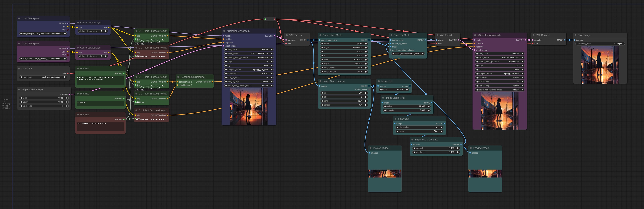Toggle add_noise on the left KSampler
This screenshot has width=644, height=209.
(249, 49)
